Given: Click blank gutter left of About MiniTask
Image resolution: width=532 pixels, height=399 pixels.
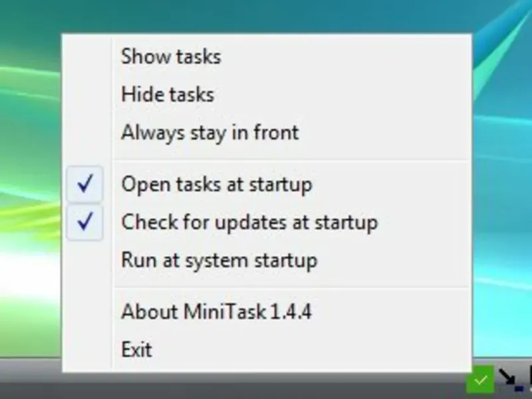Looking at the screenshot, I should 85,311.
